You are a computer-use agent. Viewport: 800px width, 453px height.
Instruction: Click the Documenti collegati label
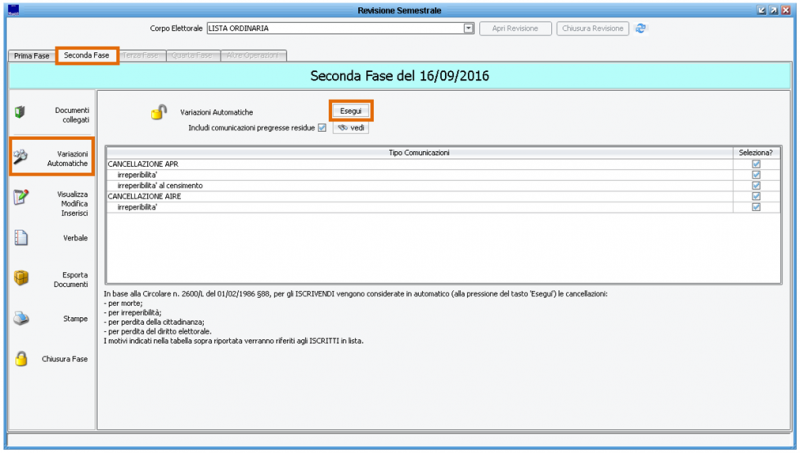[x=72, y=115]
